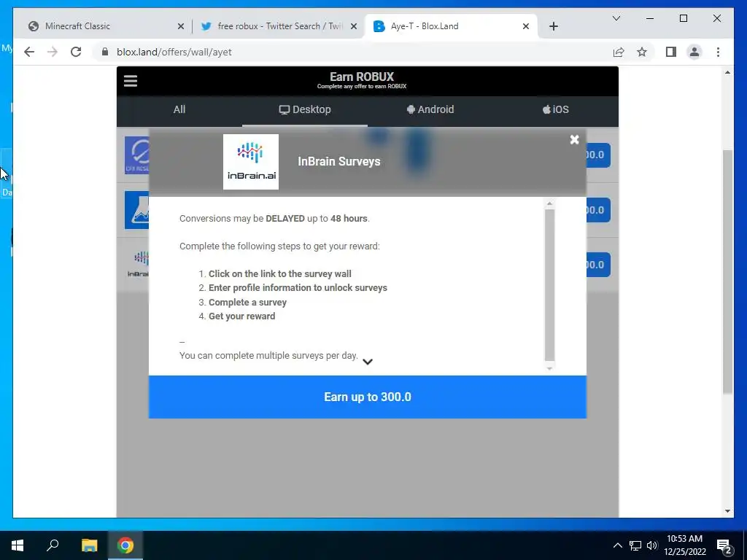
Task: Switch to the free robux Twitter Search tab
Action: [x=280, y=26]
